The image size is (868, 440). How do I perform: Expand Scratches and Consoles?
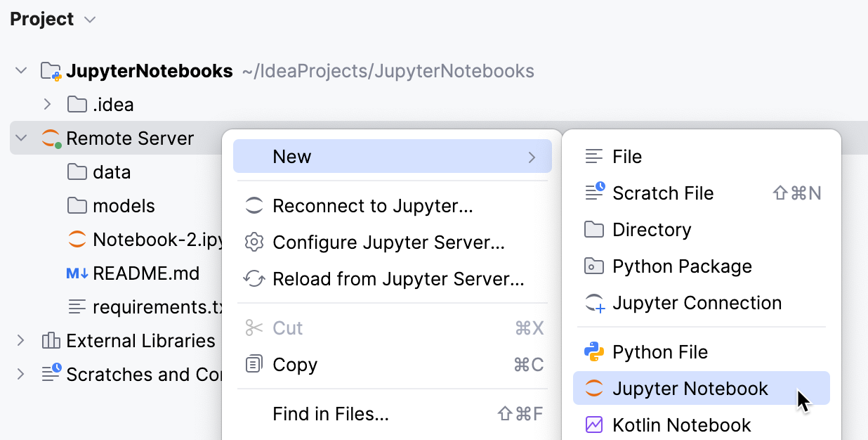coord(20,374)
